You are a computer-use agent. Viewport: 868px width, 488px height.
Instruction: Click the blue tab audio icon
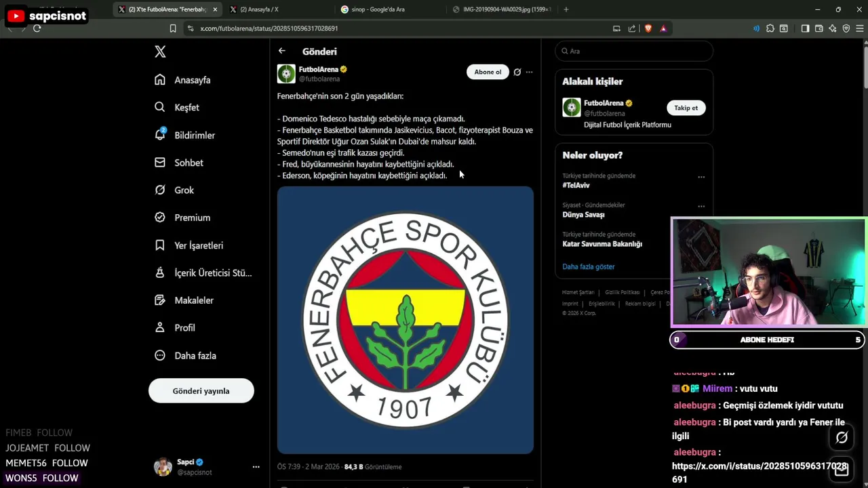(756, 28)
